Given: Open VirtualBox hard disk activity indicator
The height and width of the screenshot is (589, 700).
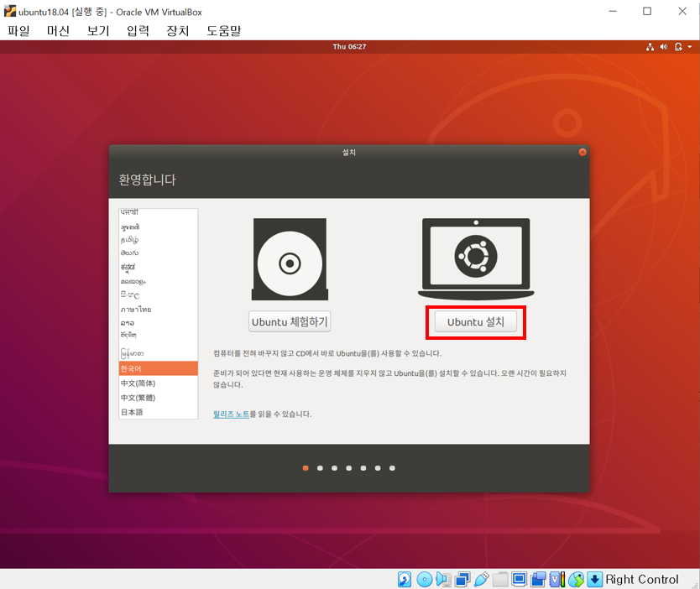Looking at the screenshot, I should tap(405, 579).
